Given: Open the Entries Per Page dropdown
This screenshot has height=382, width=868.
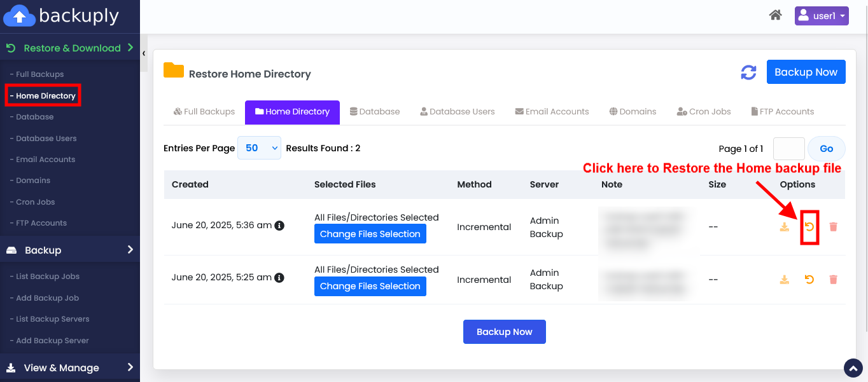Looking at the screenshot, I should pyautogui.click(x=259, y=148).
